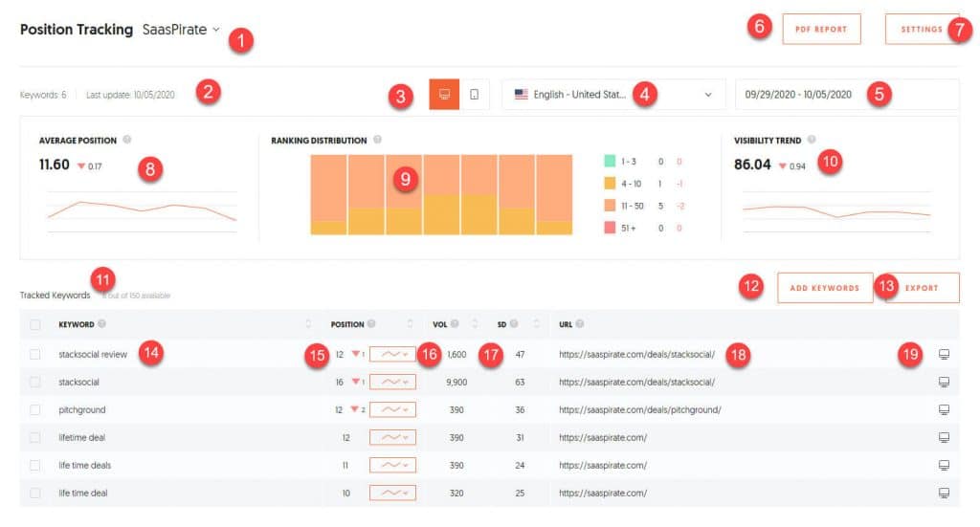
Task: Click the PDF Report button
Action: click(821, 29)
